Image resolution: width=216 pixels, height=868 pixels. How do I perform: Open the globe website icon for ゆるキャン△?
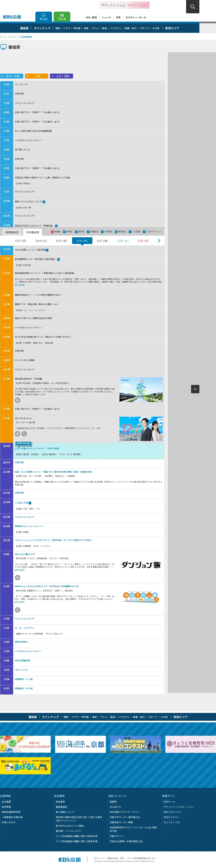[x=18, y=610]
